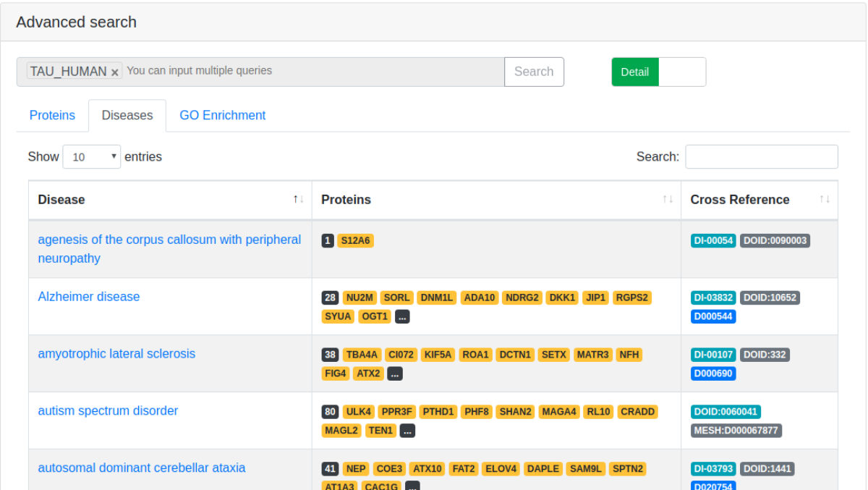The height and width of the screenshot is (490, 868).
Task: Select the D000690 MeSH badge
Action: [x=713, y=374]
